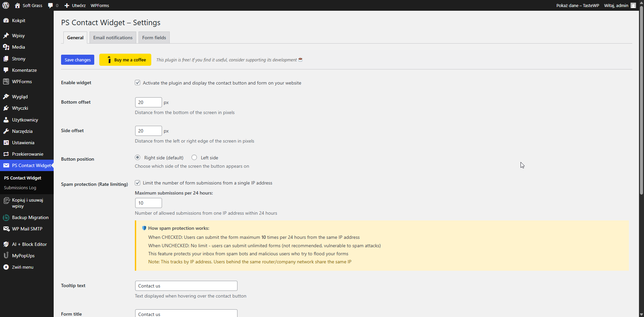Click the Utwórz plus icon in the toolbar
The width and height of the screenshot is (644, 317).
(67, 5)
